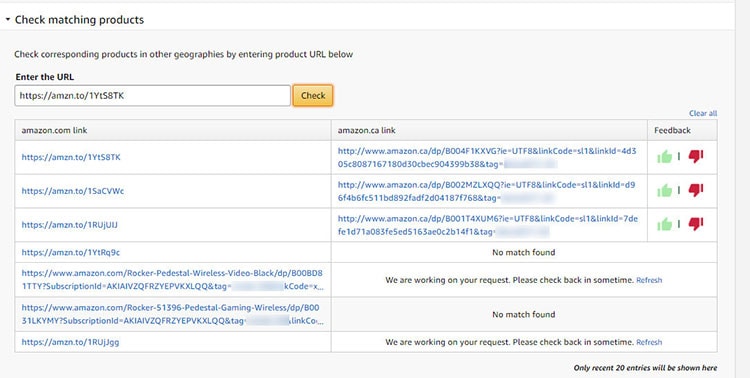Thumbs up the 1YtS8TK row match
Image resolution: width=750 pixels, height=378 pixels.
[664, 156]
